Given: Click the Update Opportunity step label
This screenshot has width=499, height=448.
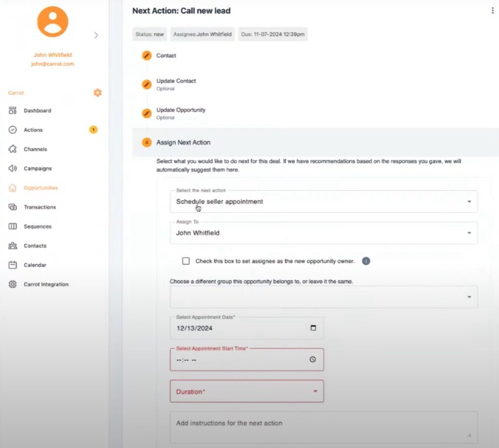Looking at the screenshot, I should (181, 110).
